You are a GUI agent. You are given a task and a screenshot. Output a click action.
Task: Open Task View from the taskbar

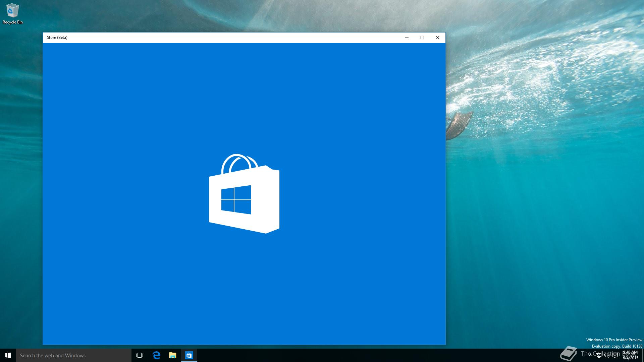[x=140, y=355]
